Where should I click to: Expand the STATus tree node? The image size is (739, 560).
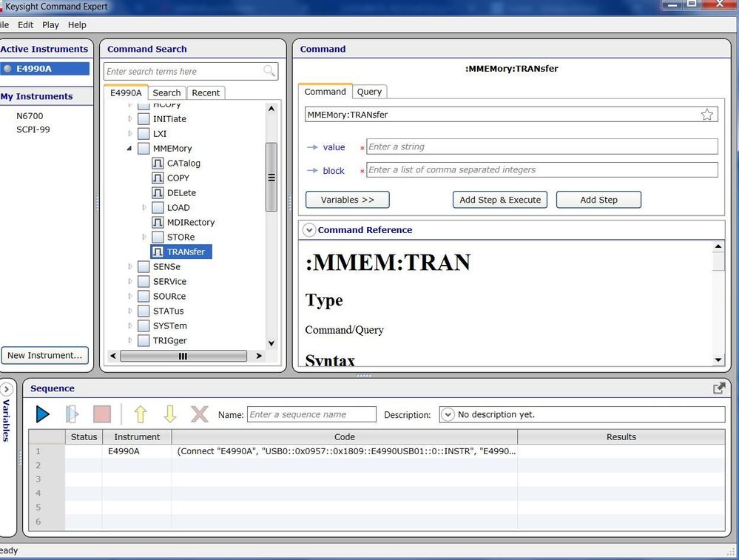coord(130,311)
